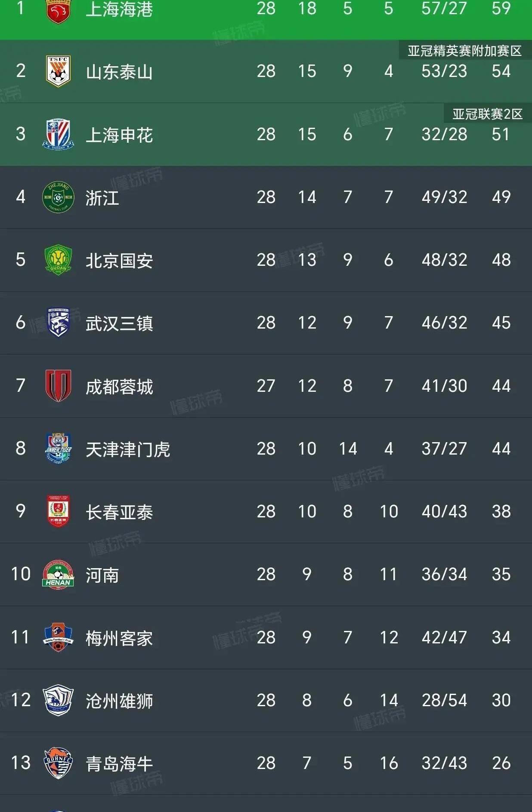The image size is (532, 812).
Task: Click the Tianjin Jinmen Tiger badge
Action: click(58, 449)
